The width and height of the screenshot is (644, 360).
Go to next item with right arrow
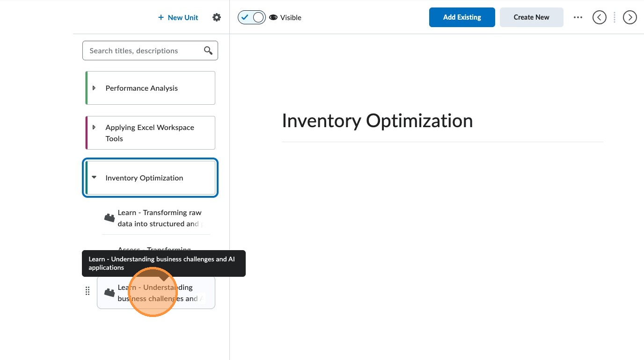pos(629,17)
